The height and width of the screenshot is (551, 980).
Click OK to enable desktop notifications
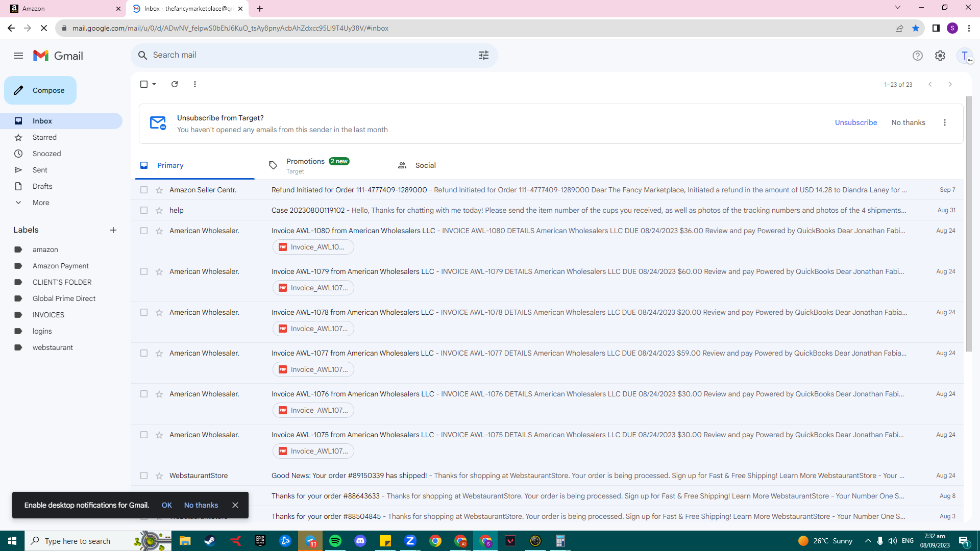pyautogui.click(x=167, y=505)
